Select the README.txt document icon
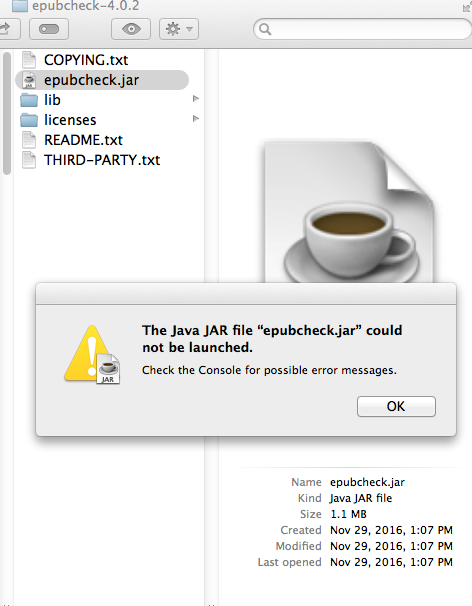472x606 pixels. pyautogui.click(x=29, y=140)
